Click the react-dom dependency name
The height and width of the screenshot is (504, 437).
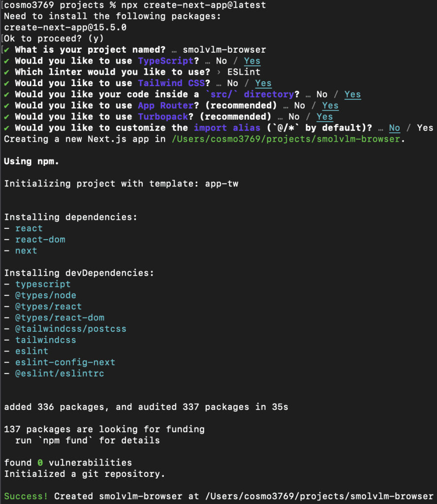tap(40, 240)
